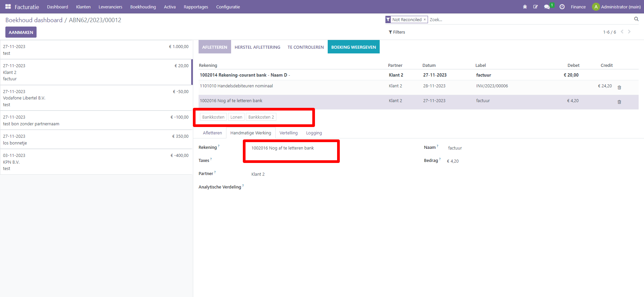Click the AANMAKEN button
Screen dimensions: 644x297
21,32
